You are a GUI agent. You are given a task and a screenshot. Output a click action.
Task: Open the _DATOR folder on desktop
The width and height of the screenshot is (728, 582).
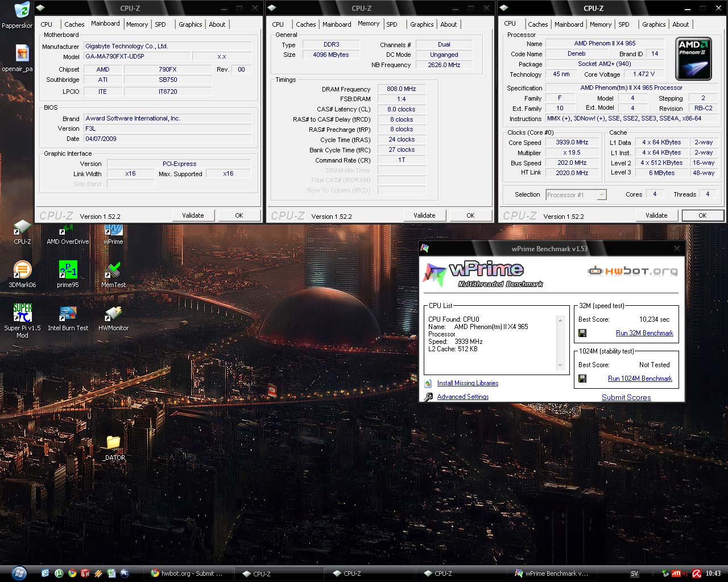(113, 442)
